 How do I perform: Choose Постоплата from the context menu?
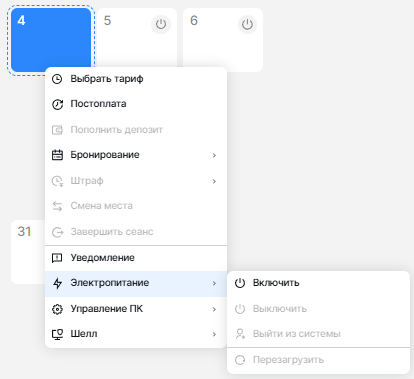click(x=136, y=104)
